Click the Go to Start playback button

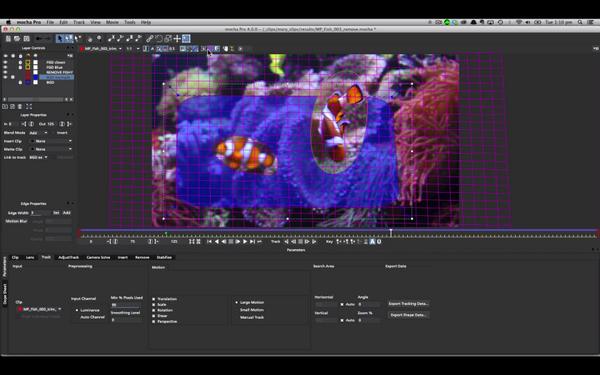click(x=209, y=242)
